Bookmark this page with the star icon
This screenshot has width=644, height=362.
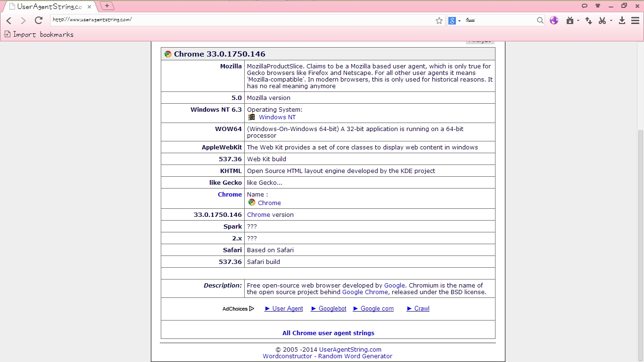(439, 20)
